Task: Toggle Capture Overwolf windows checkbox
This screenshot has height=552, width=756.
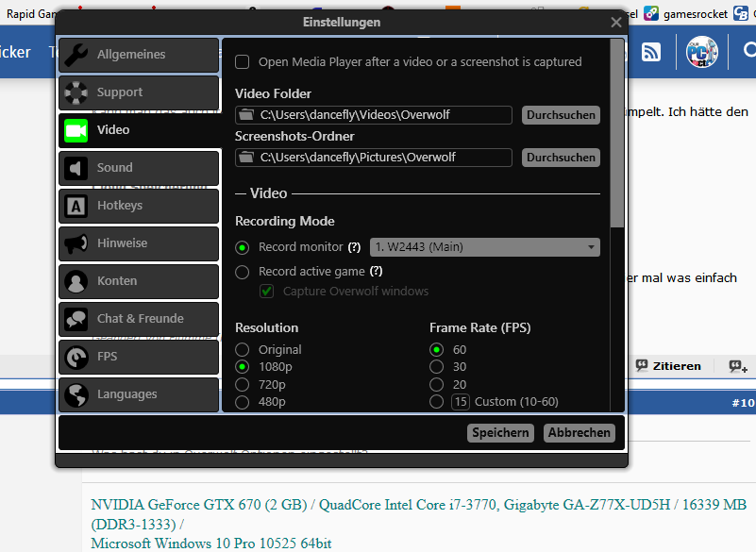Action: (266, 292)
